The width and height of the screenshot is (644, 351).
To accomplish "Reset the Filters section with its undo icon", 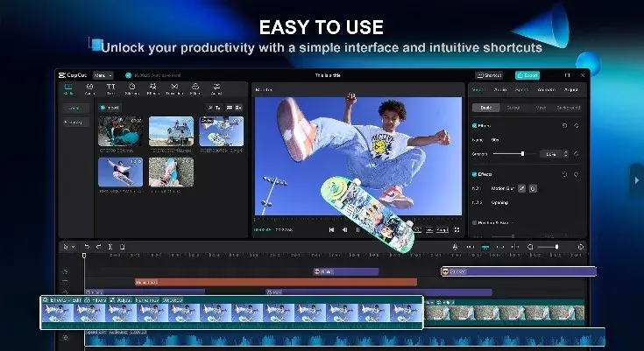I will [x=565, y=126].
